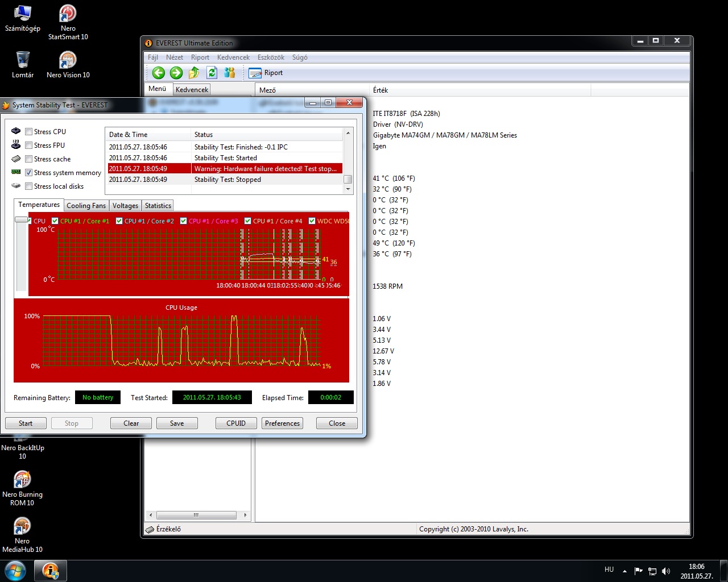Screen dimensions: 728x582
Task: Click the Save button
Action: click(177, 423)
